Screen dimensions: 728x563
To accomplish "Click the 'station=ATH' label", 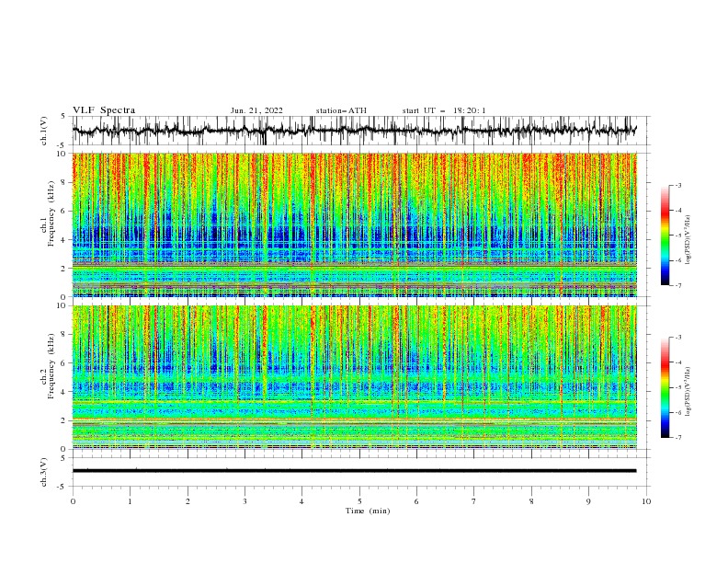I will [341, 110].
